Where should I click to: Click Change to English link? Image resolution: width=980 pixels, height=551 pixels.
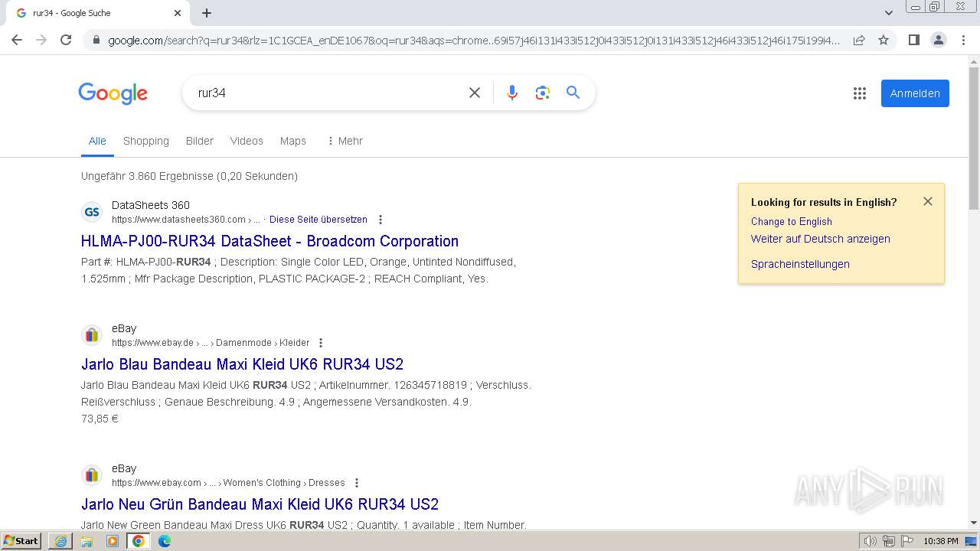click(x=792, y=221)
